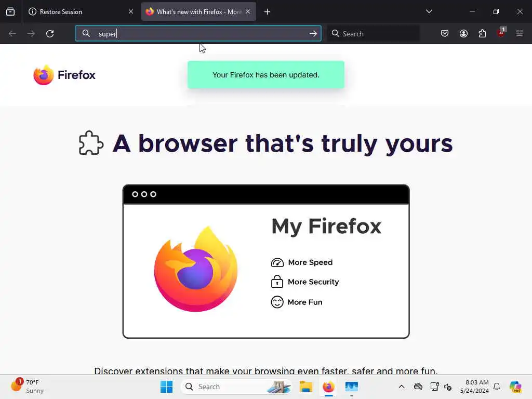This screenshot has height=399, width=532.
Task: Open the muted volume tray icon
Action: 448,387
